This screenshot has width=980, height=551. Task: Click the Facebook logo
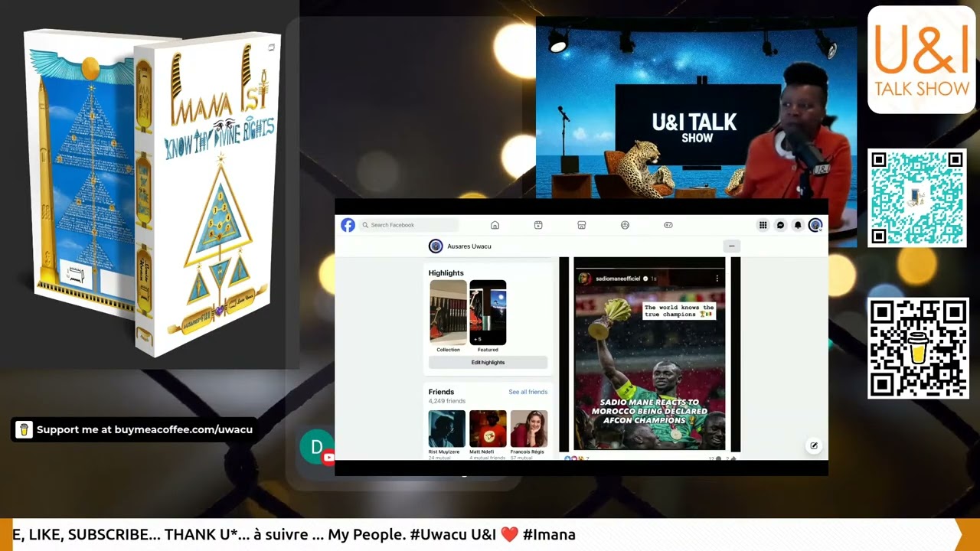pyautogui.click(x=348, y=225)
